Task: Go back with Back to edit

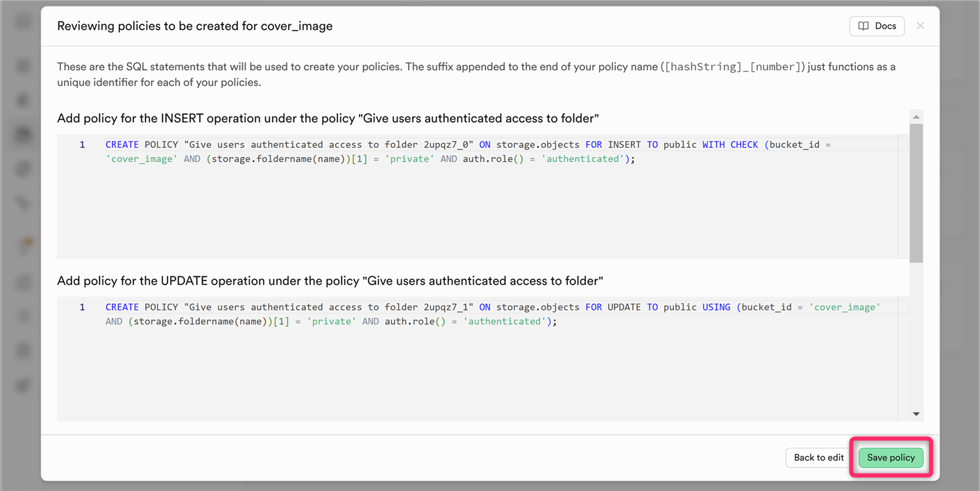Action: tap(818, 458)
